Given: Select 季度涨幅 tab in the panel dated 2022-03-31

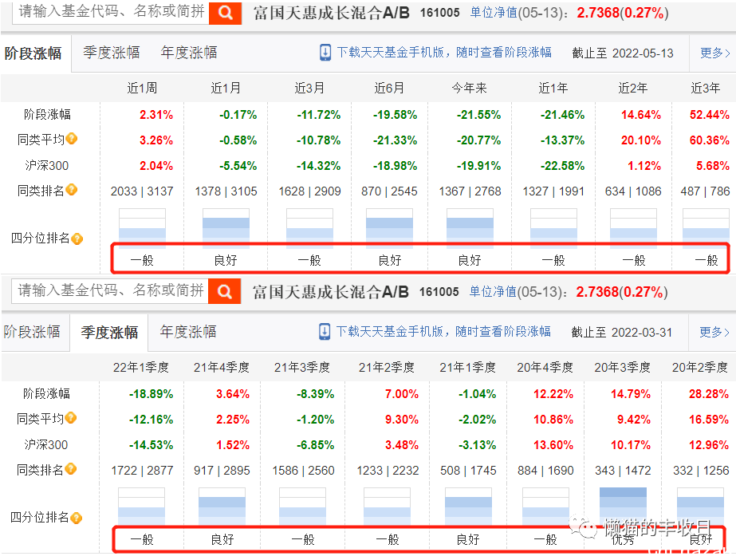Looking at the screenshot, I should click(x=109, y=333).
